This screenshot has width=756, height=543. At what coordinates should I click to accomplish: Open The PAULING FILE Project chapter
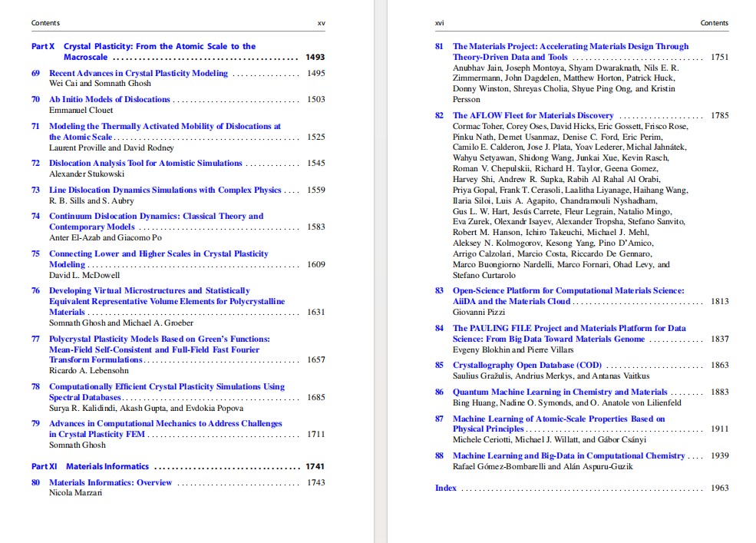point(569,333)
